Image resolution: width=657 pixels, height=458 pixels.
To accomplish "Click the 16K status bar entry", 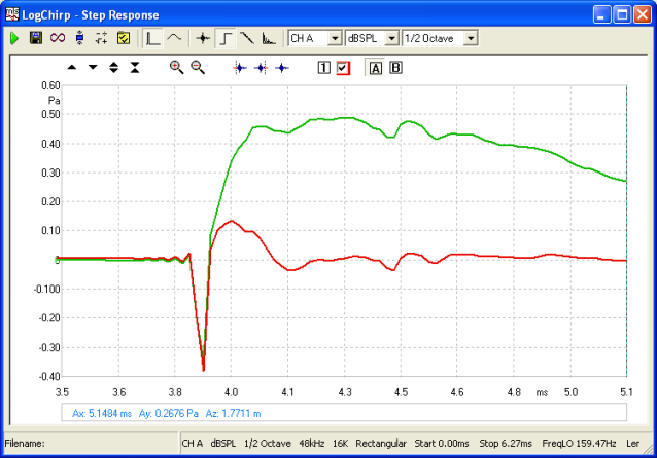I will (x=340, y=444).
